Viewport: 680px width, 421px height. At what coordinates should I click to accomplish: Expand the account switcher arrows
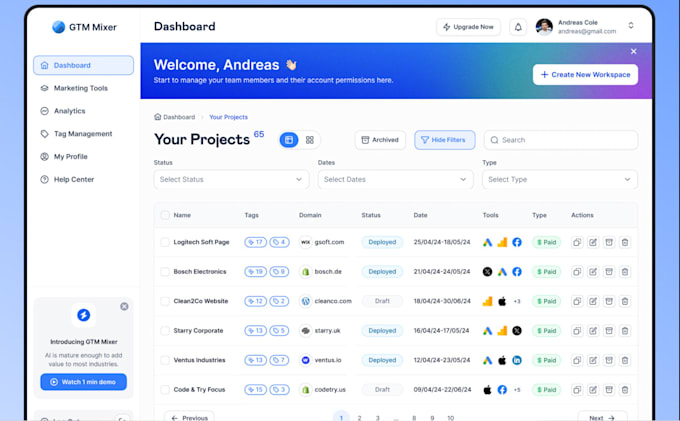pos(631,26)
